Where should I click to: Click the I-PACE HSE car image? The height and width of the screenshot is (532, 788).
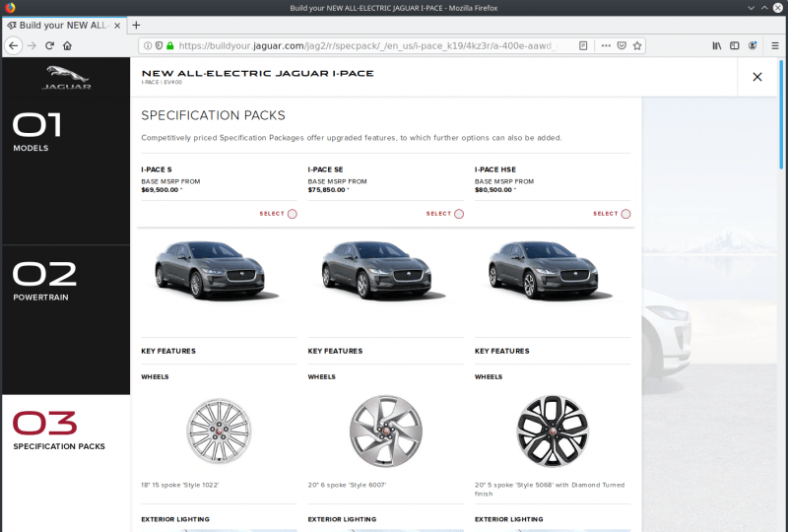click(x=551, y=271)
